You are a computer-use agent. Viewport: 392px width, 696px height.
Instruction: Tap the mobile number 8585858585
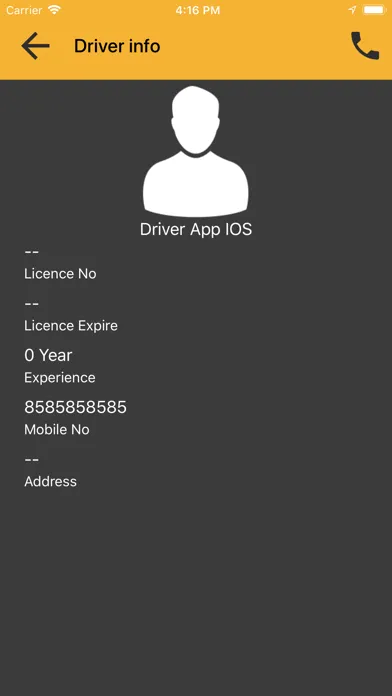pyautogui.click(x=75, y=407)
